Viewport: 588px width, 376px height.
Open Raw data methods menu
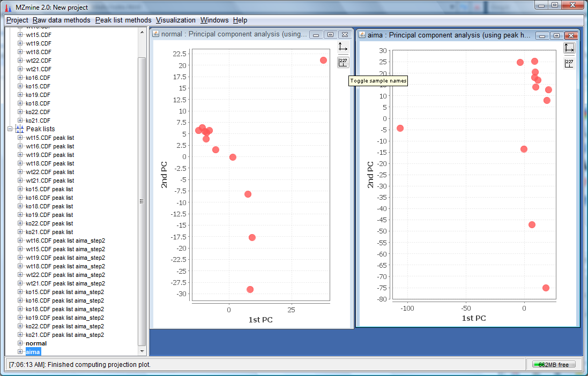point(62,20)
